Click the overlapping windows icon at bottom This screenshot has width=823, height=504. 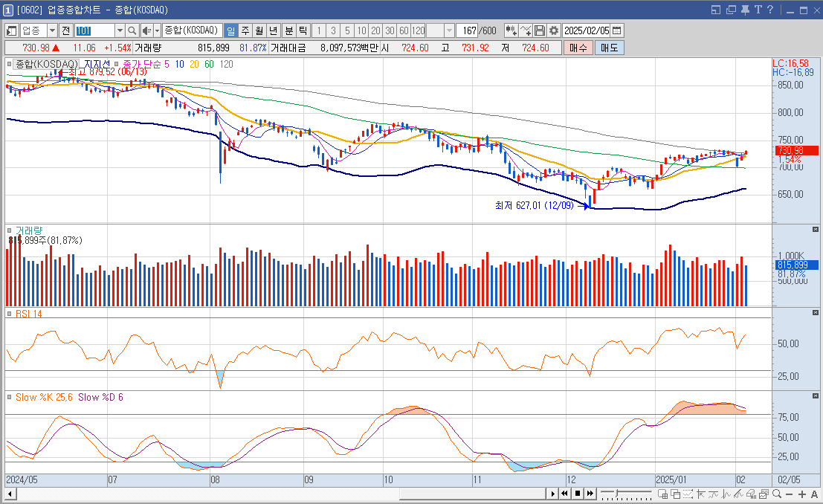coord(675,494)
